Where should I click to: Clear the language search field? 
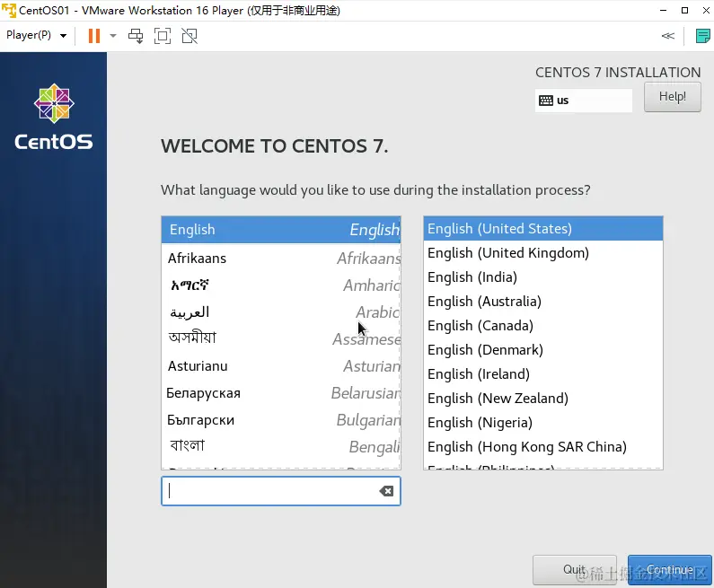tap(386, 491)
